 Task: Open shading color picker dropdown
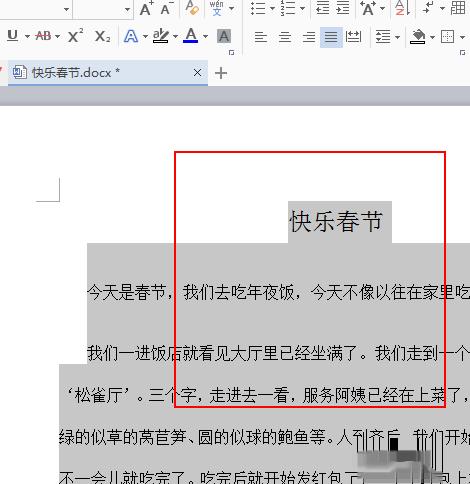[x=432, y=37]
